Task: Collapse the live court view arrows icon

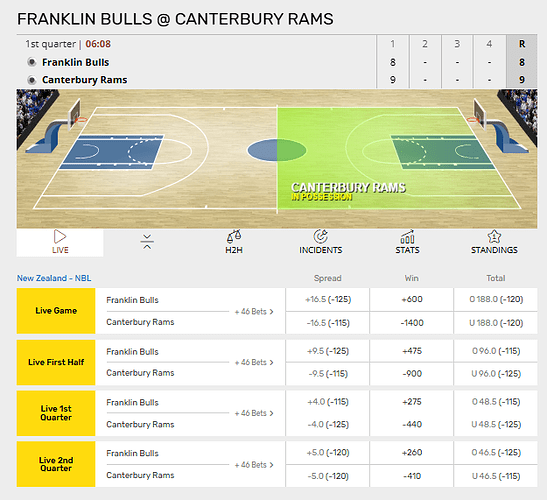Action: [x=147, y=242]
